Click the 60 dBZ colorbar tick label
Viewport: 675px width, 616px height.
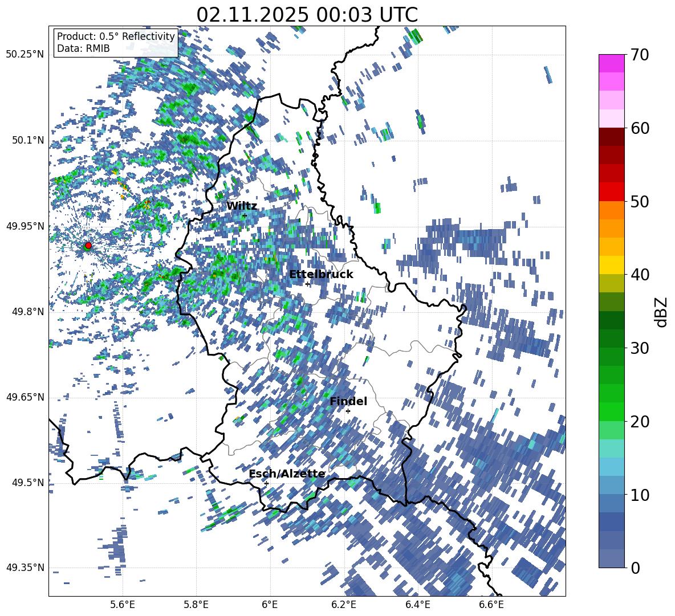pyautogui.click(x=640, y=128)
